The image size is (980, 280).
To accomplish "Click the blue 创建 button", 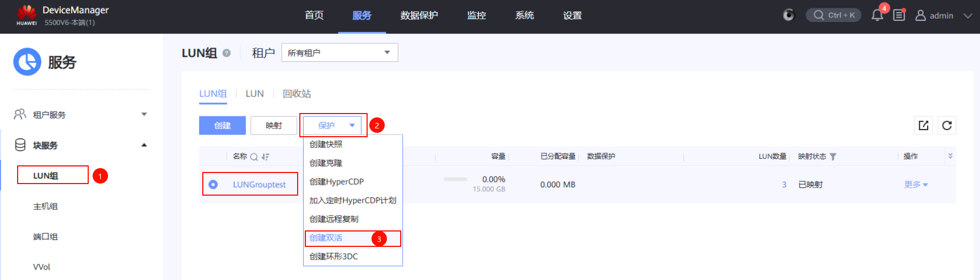I will pyautogui.click(x=222, y=126).
